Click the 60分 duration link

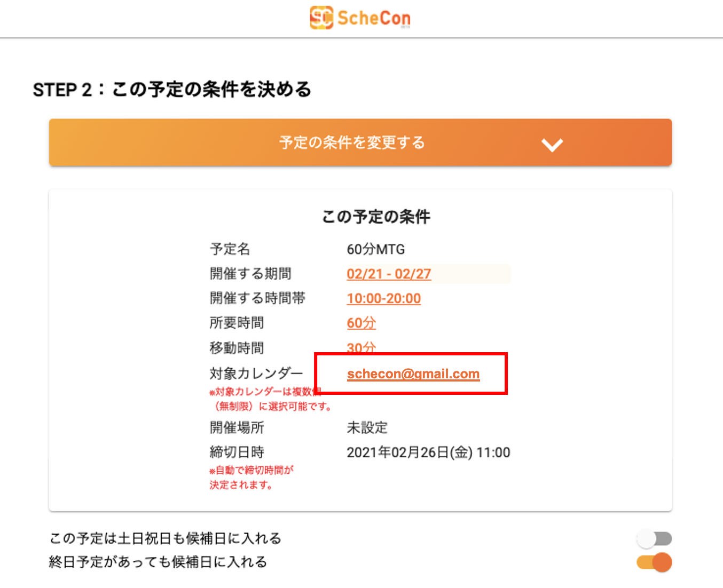[362, 323]
